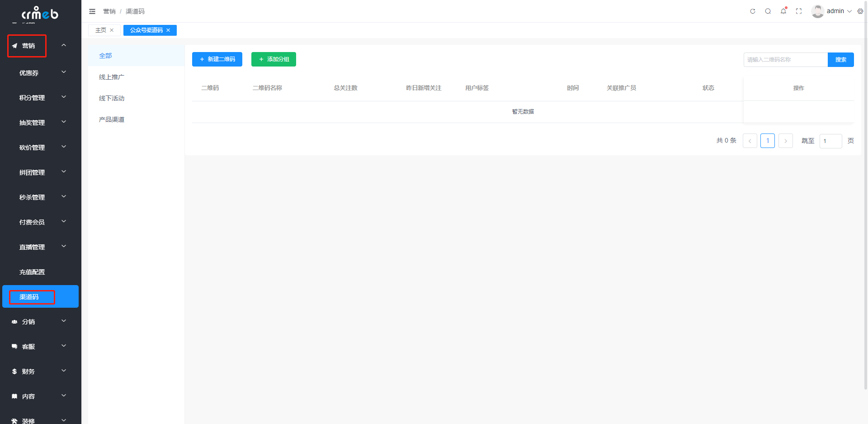868x424 pixels.
Task: Click the 昨日新增关注 column header
Action: coord(424,88)
